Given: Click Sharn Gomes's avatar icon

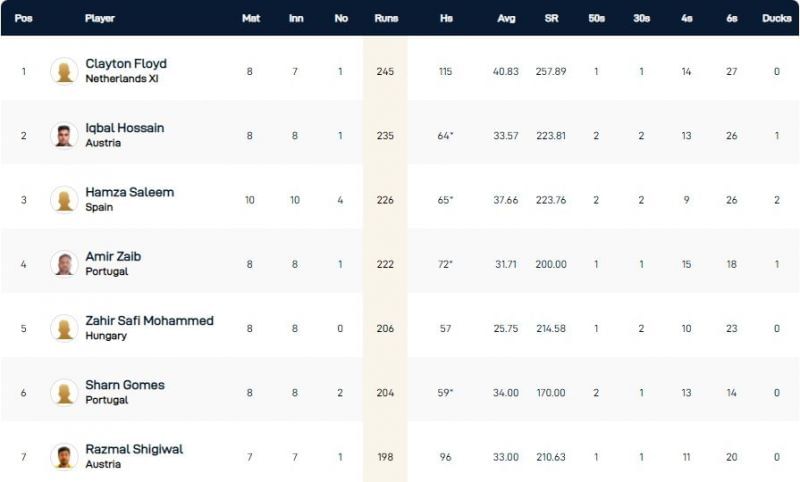Looking at the screenshot, I should (64, 392).
